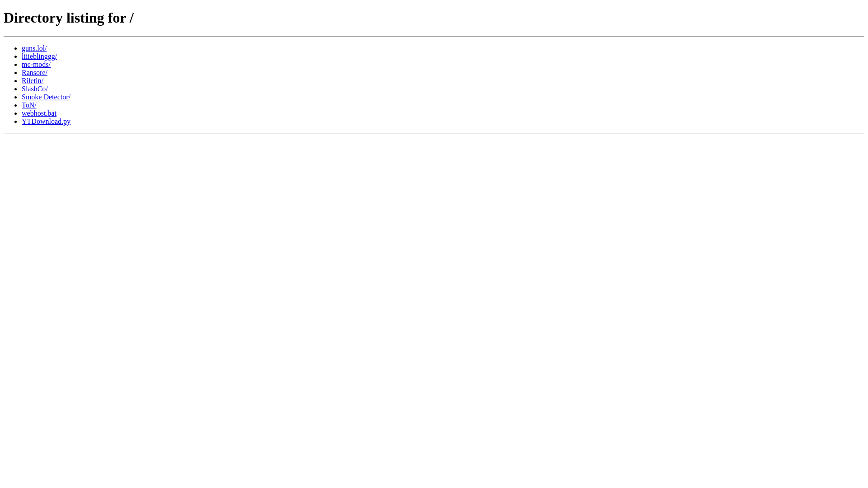The image size is (868, 488).
Task: Enter the Riletin/ directory
Action: pyautogui.click(x=33, y=81)
